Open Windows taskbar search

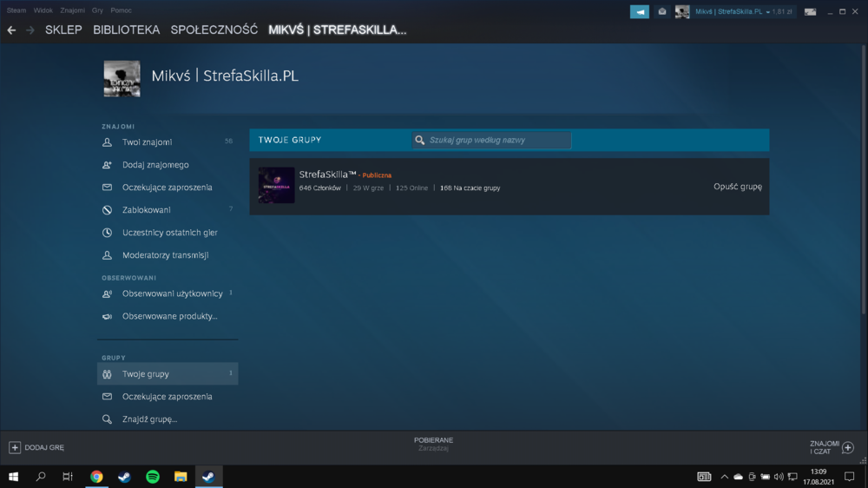(41, 477)
